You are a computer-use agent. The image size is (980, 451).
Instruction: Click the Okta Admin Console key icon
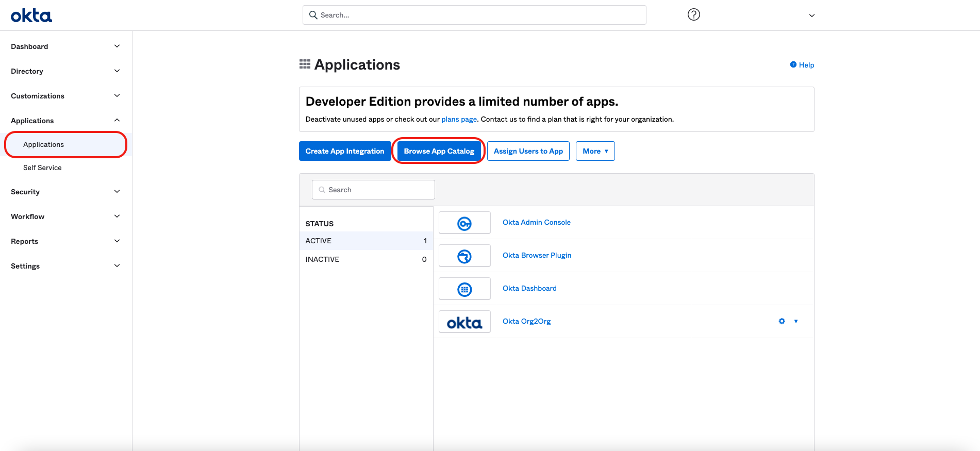tap(464, 223)
